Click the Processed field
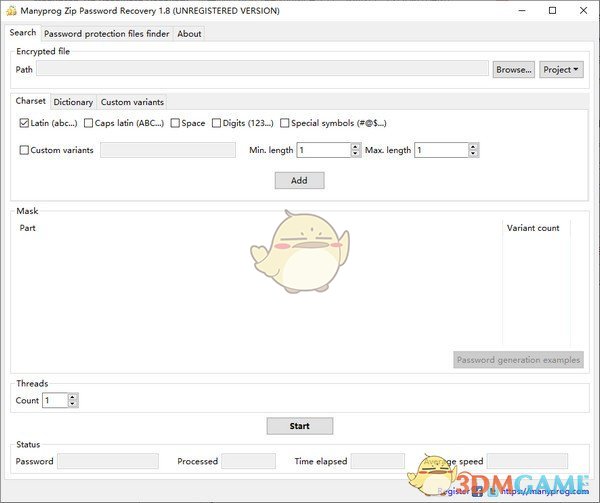The width and height of the screenshot is (600, 503). 248,461
